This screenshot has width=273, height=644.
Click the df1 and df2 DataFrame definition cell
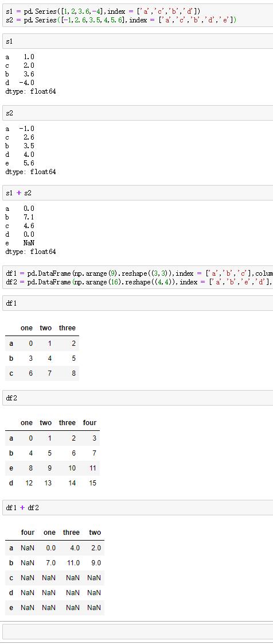(x=138, y=277)
